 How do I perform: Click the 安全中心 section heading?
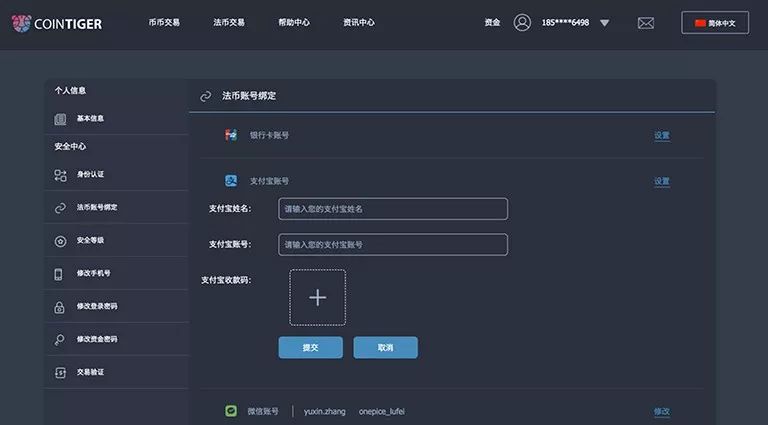point(70,146)
